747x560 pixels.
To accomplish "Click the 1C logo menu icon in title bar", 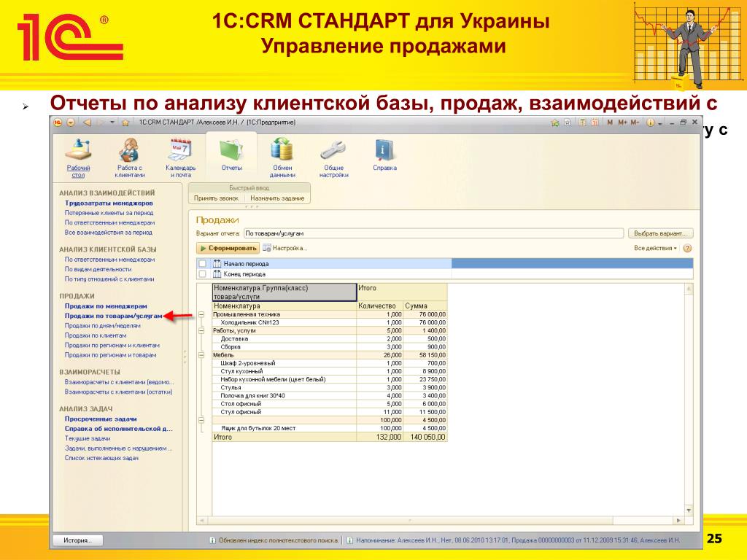I will [58, 122].
